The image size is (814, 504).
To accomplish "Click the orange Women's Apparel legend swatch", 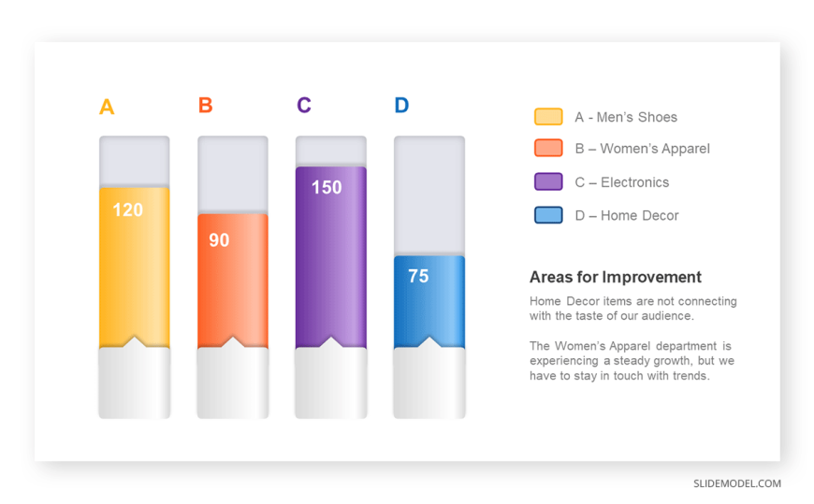I will [x=548, y=148].
